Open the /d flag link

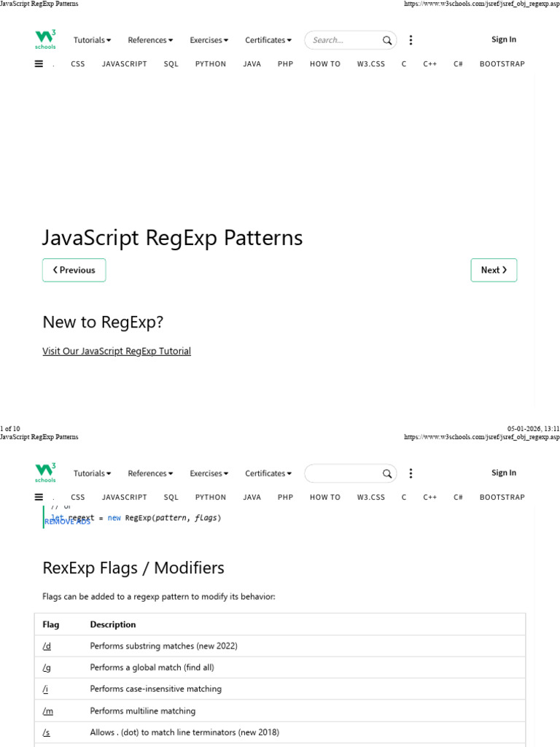47,646
